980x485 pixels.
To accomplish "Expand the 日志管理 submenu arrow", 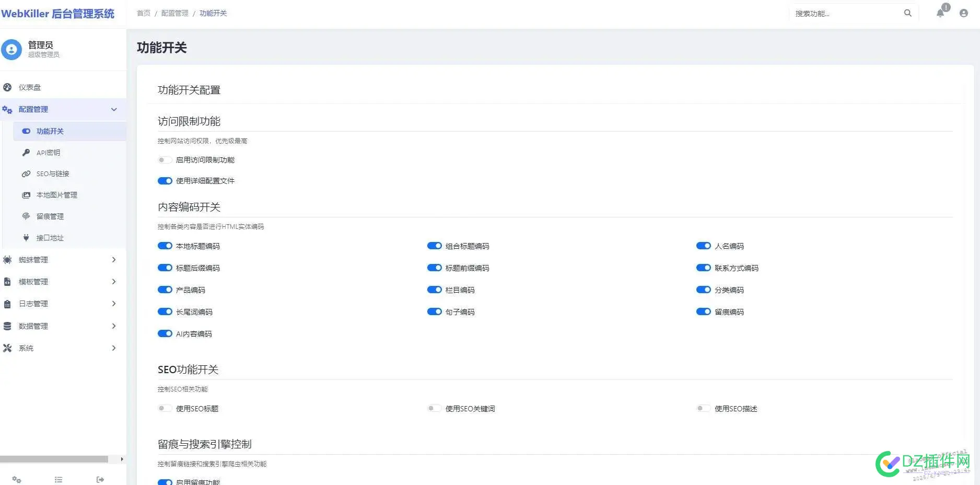I will click(x=114, y=304).
